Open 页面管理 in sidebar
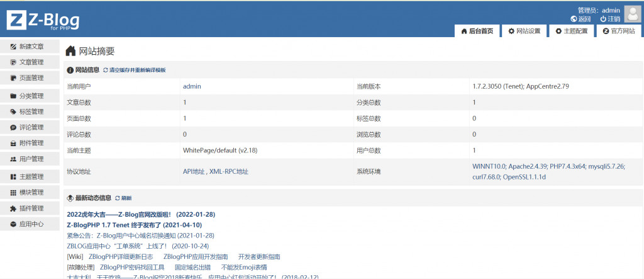 point(29,77)
